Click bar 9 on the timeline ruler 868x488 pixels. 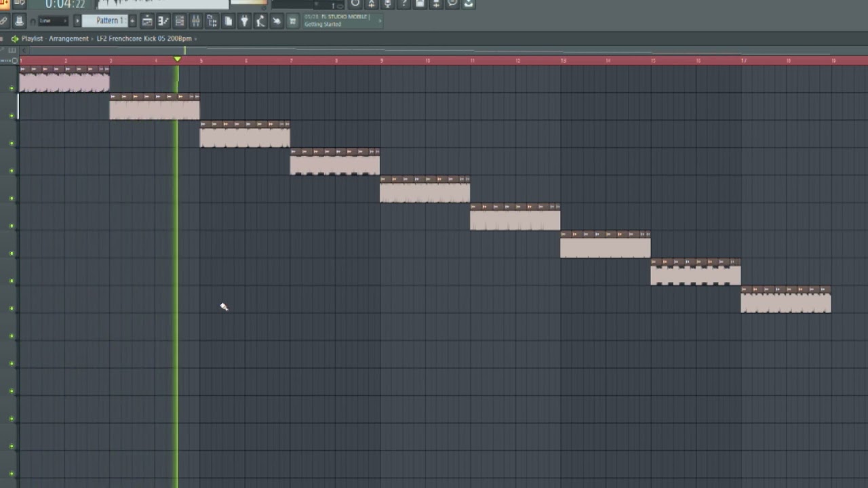[382, 61]
